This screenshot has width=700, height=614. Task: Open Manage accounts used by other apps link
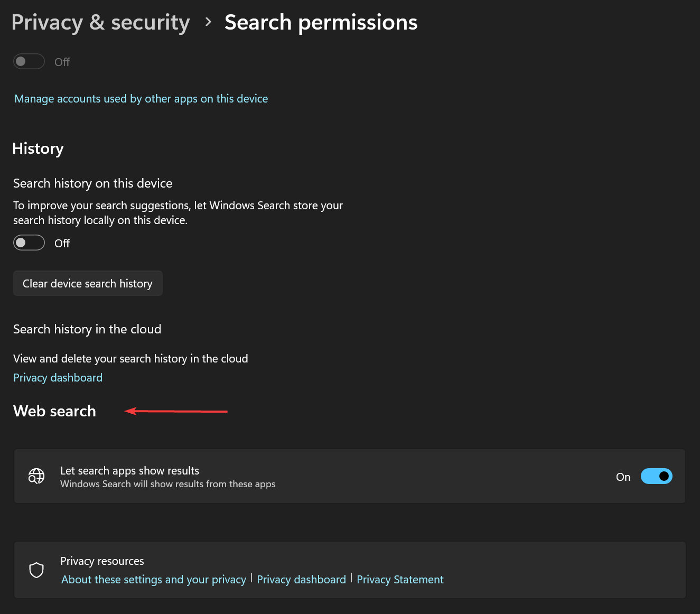141,99
